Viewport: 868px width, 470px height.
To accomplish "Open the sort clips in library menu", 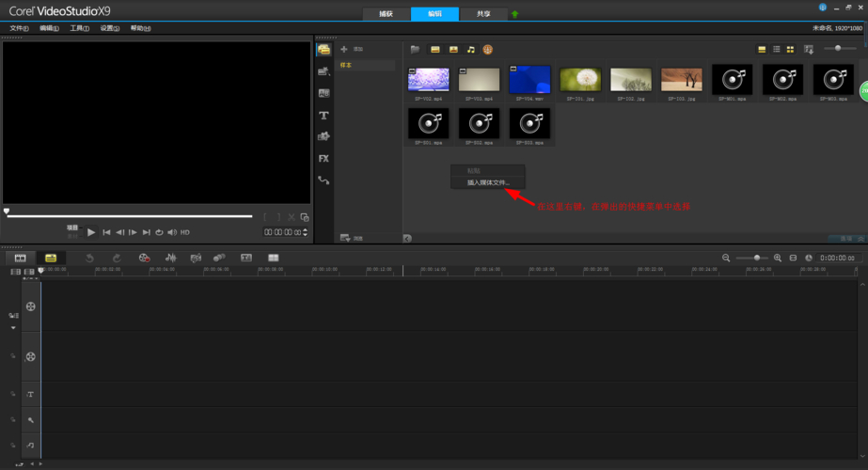I will [809, 49].
